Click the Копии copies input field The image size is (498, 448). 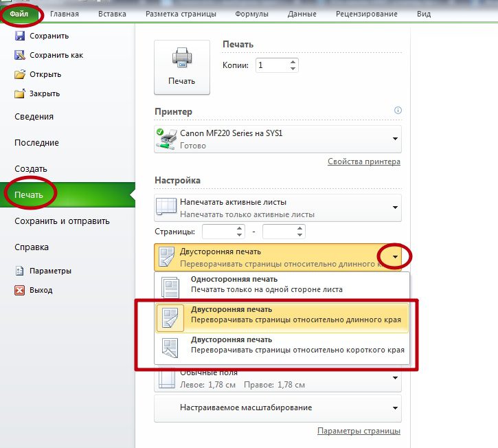273,65
